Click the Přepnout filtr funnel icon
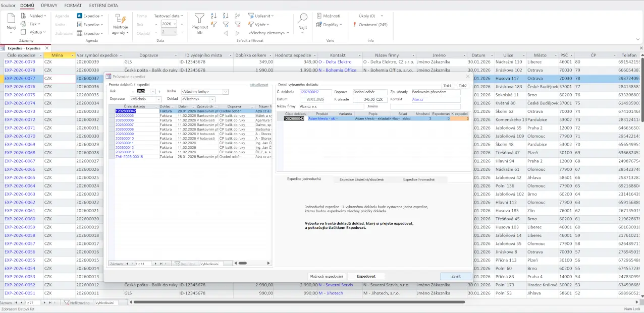This screenshot has width=644, height=313. (200, 18)
